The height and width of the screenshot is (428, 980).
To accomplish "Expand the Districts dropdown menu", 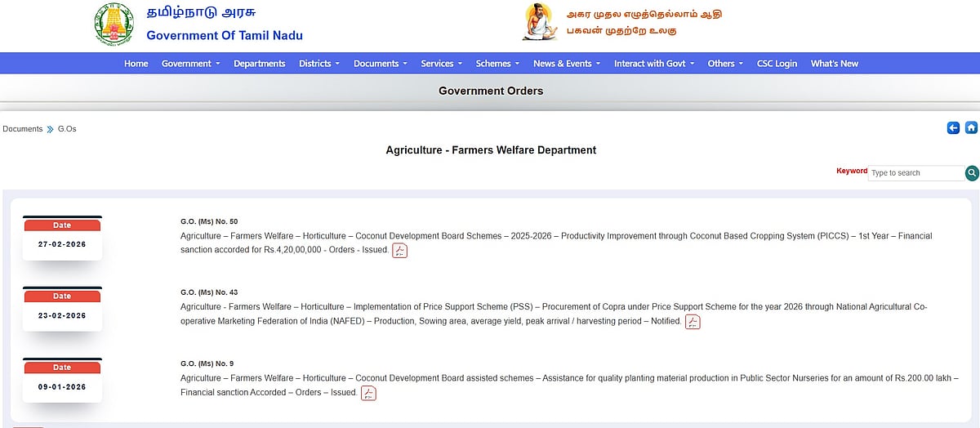I will (x=319, y=64).
